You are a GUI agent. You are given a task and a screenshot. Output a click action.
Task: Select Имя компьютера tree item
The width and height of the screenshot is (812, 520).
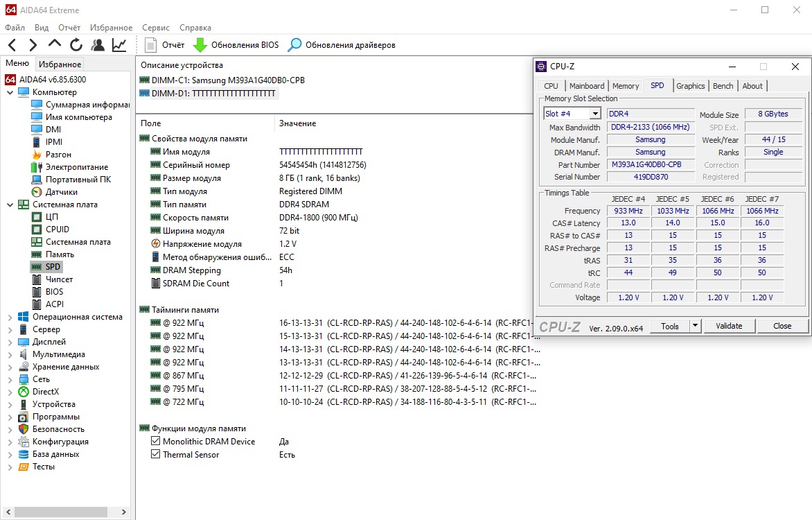pyautogui.click(x=72, y=117)
